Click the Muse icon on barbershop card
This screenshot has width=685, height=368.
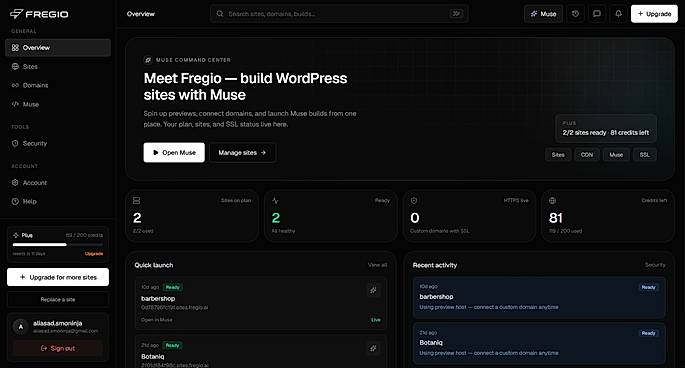click(x=373, y=290)
